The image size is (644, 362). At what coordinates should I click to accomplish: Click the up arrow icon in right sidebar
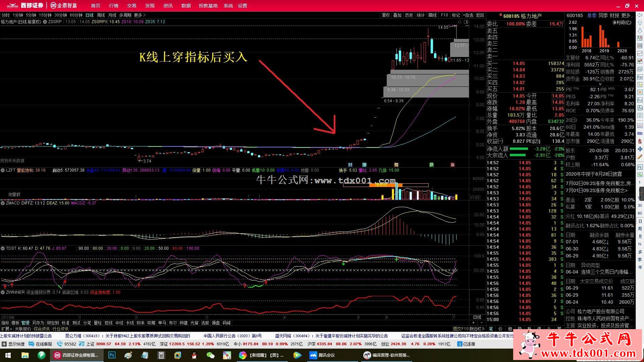pyautogui.click(x=640, y=22)
